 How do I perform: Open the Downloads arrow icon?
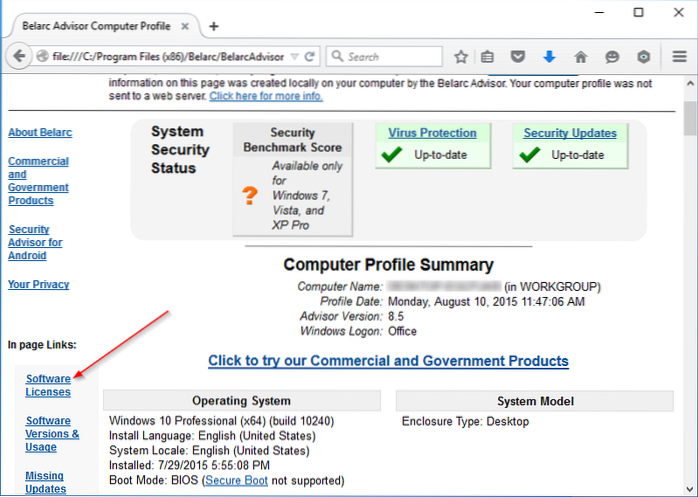(549, 57)
